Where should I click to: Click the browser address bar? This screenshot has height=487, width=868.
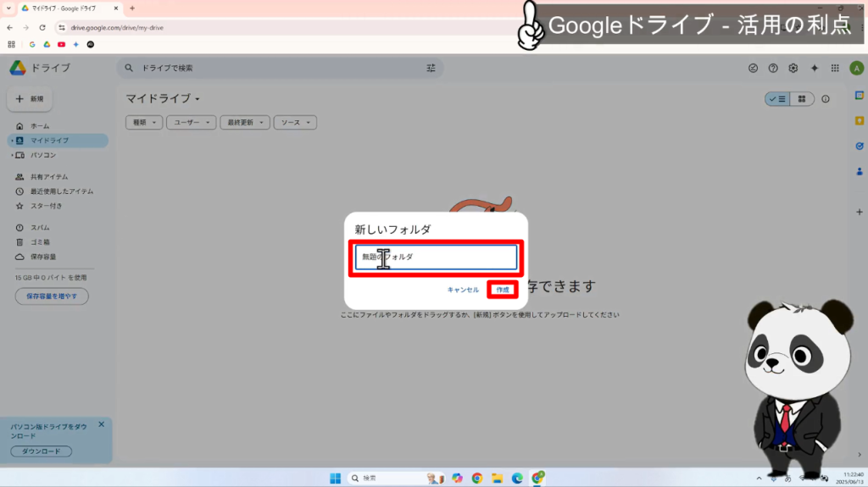pos(288,27)
